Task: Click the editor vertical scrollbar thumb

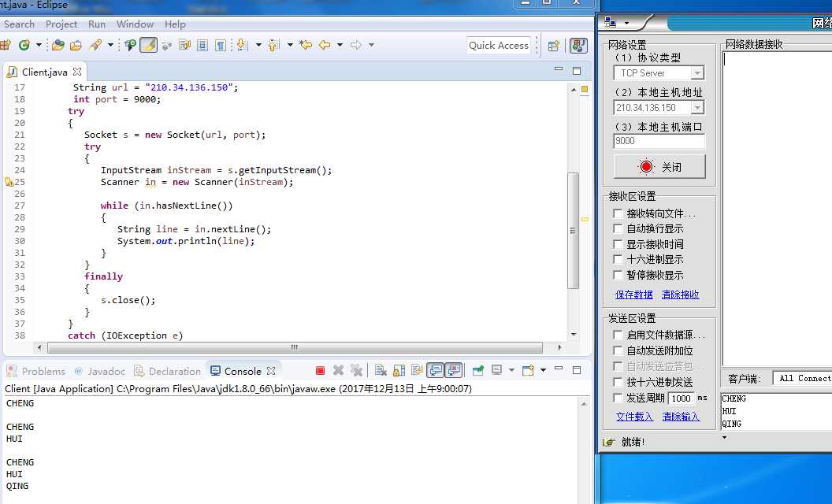Action: [573, 230]
